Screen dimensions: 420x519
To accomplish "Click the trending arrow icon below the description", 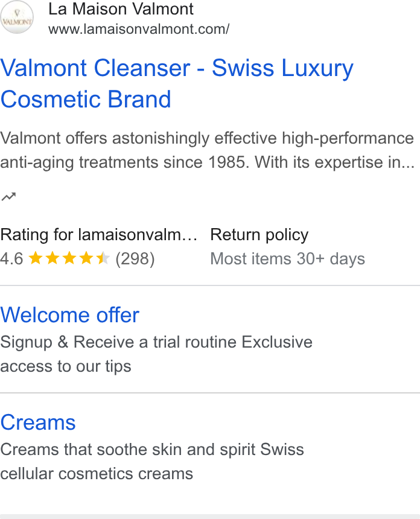I will (x=8, y=197).
